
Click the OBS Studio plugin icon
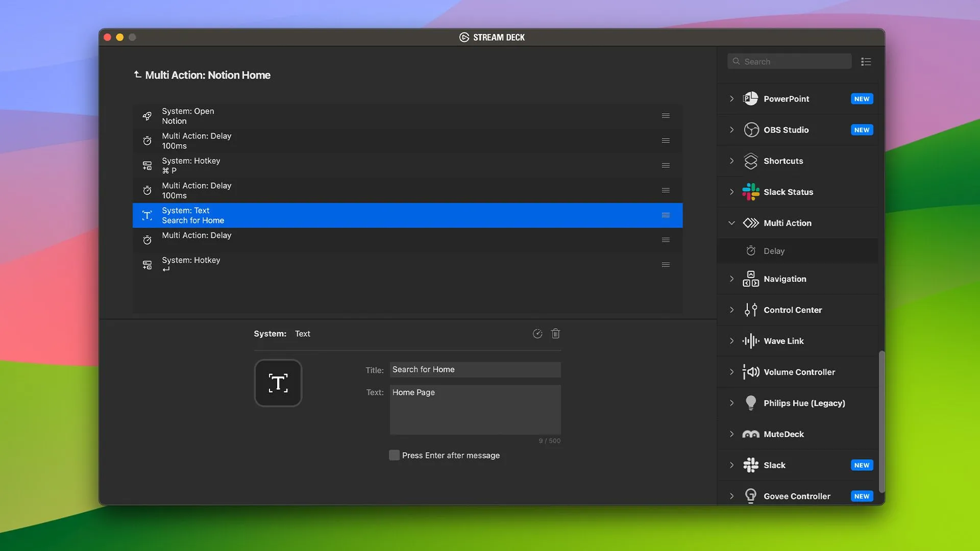(751, 130)
